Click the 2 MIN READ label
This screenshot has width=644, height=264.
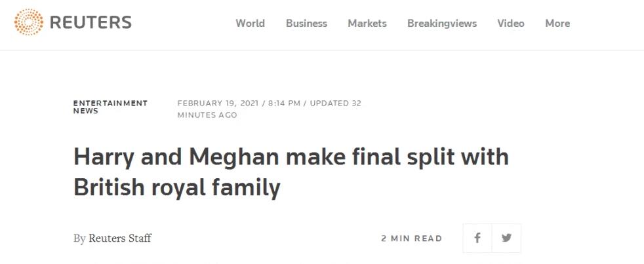click(x=412, y=238)
